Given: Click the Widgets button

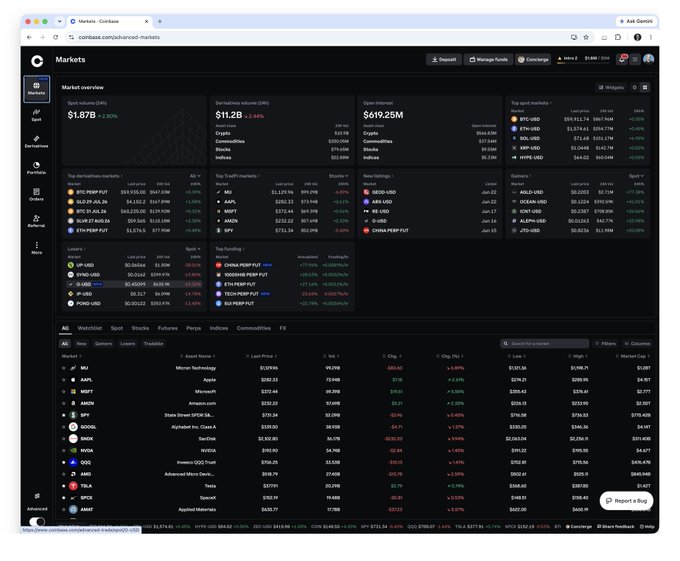Looking at the screenshot, I should pos(611,88).
